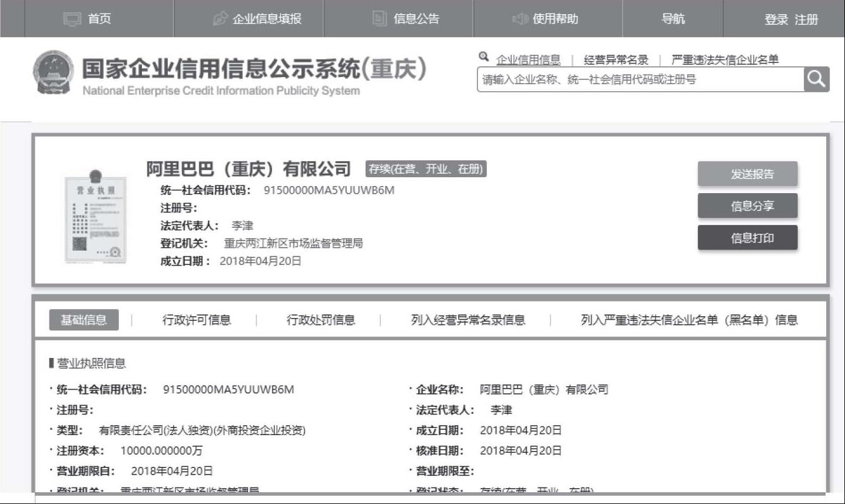Click the 营业期限自 date value

point(172,471)
